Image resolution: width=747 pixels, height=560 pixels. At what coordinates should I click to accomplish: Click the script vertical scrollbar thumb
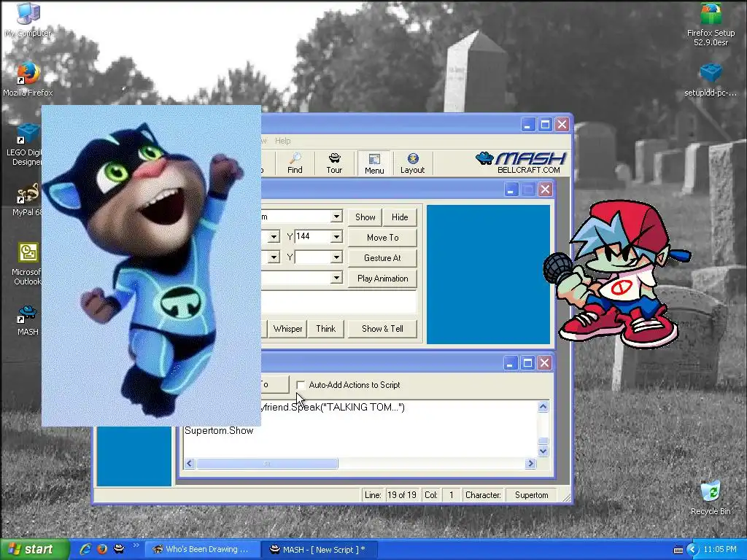click(x=543, y=441)
